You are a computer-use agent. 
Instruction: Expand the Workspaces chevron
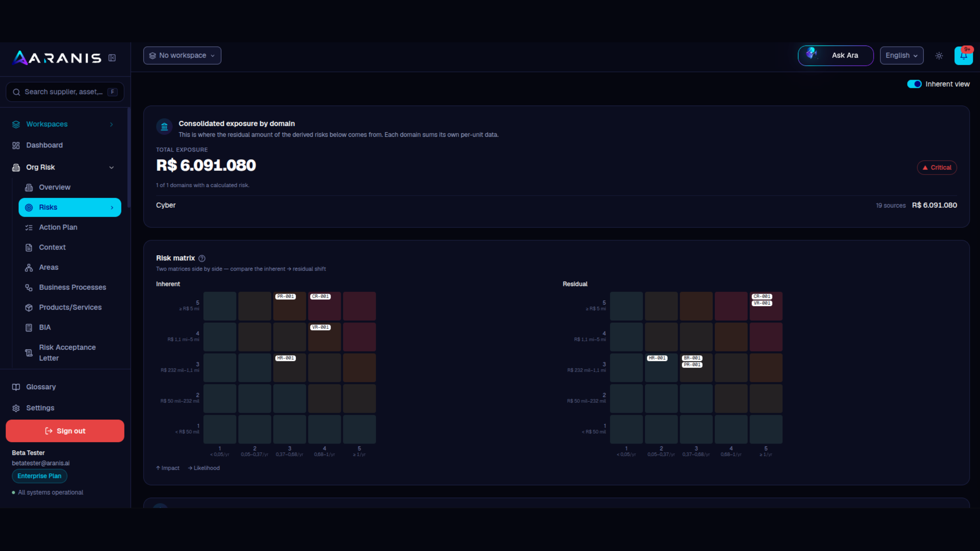111,124
